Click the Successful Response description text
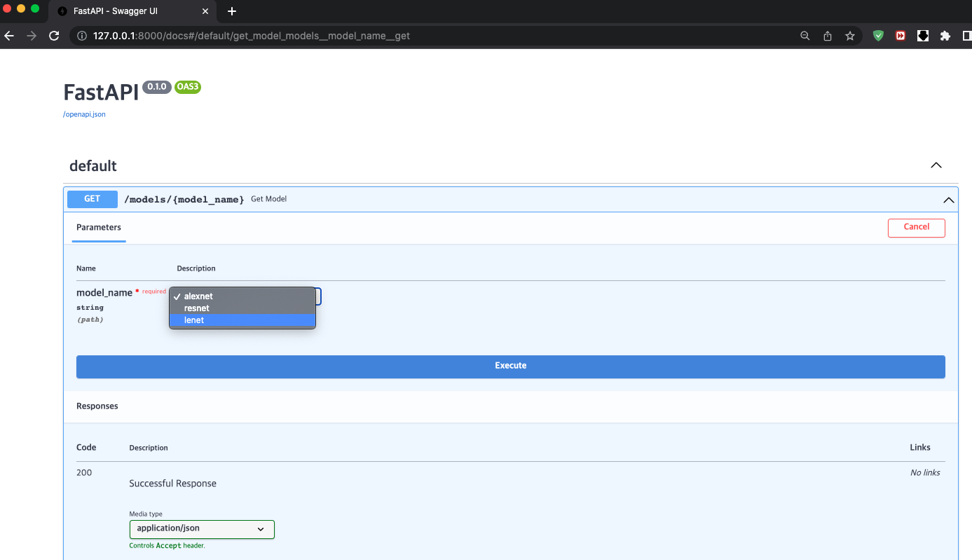The width and height of the screenshot is (972, 560). coord(172,484)
